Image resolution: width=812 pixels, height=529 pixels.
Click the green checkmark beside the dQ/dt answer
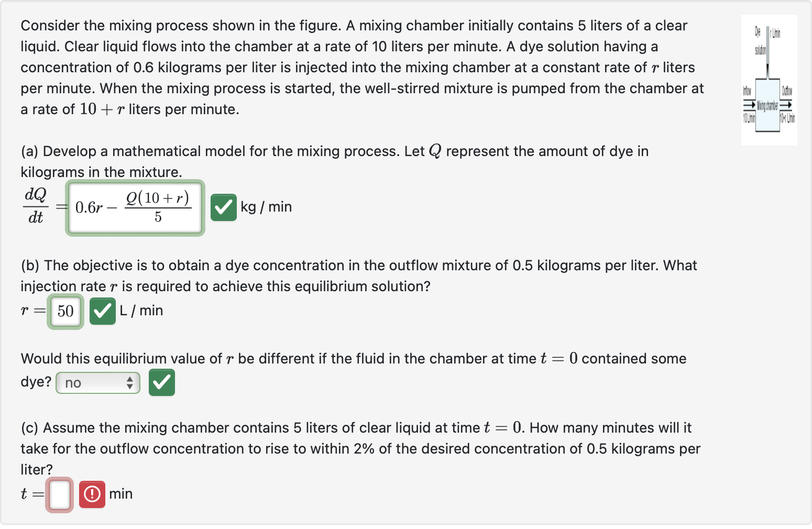[224, 207]
